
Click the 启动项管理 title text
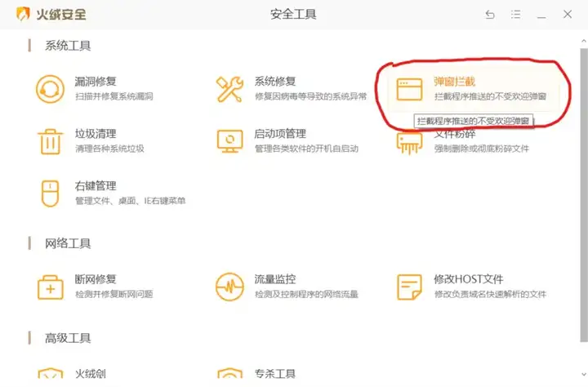(x=280, y=134)
